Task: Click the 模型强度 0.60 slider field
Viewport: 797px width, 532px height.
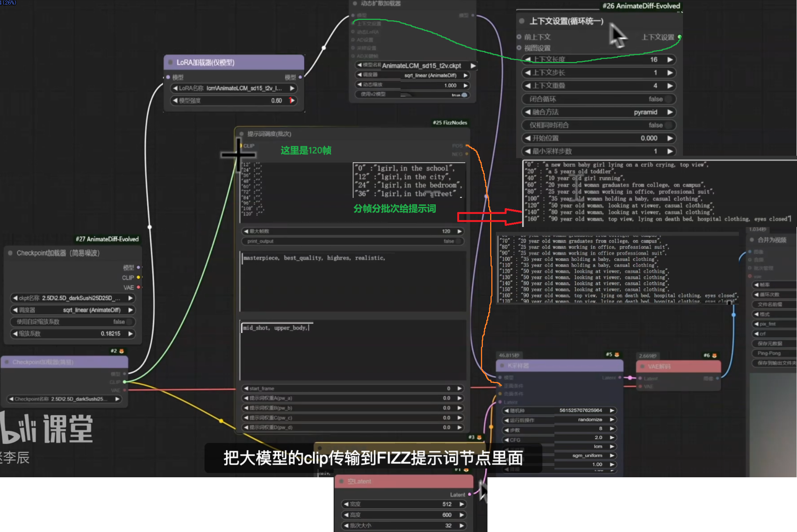Action: click(233, 101)
